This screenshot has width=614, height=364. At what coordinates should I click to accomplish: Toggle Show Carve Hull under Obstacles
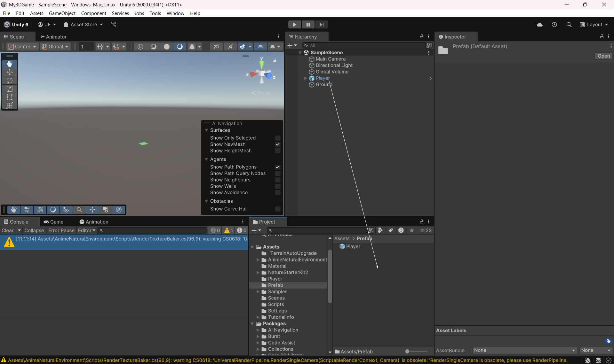pos(278,209)
